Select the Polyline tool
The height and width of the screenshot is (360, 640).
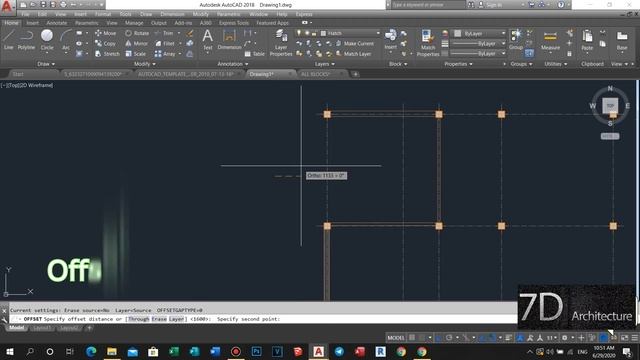(x=26, y=40)
